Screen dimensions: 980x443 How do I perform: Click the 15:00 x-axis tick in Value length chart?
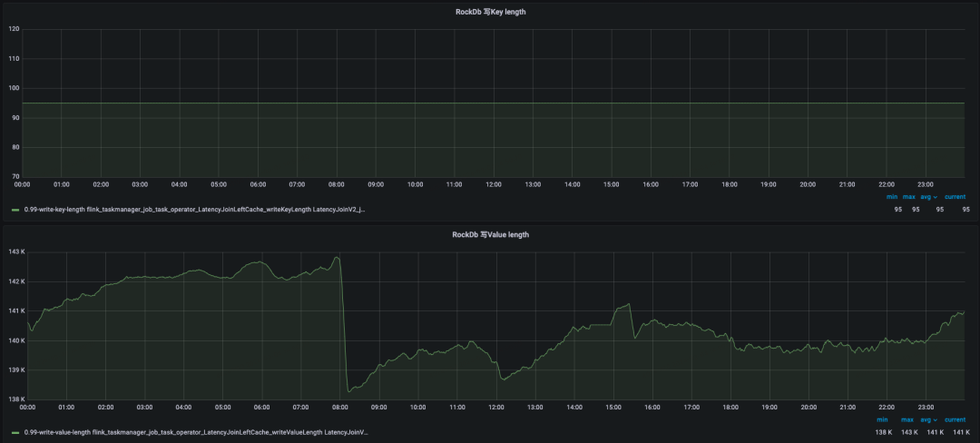(613, 407)
